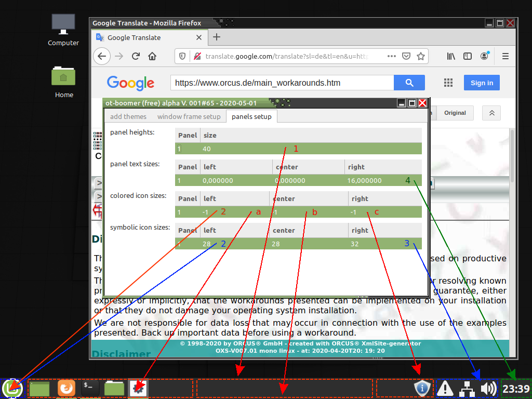Open a new Firefox tab
The image size is (532, 399).
pos(217,37)
